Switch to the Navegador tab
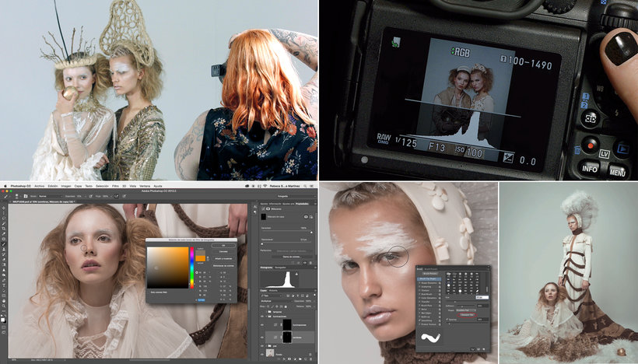This screenshot has height=364, width=638. [281, 268]
